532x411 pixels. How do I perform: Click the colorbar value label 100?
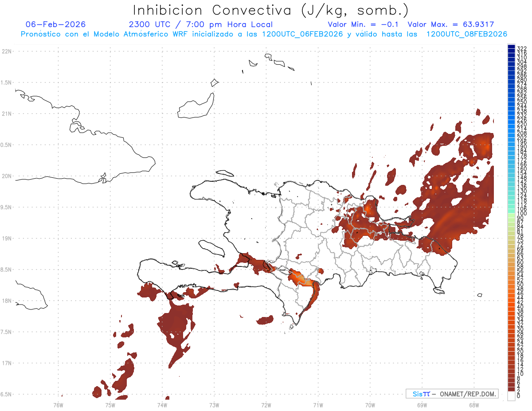(x=522, y=214)
